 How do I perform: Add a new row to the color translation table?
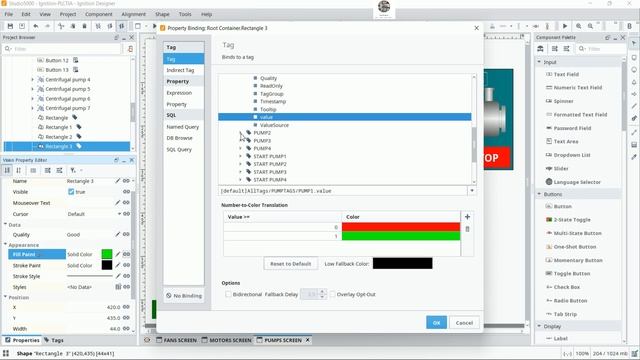(467, 217)
